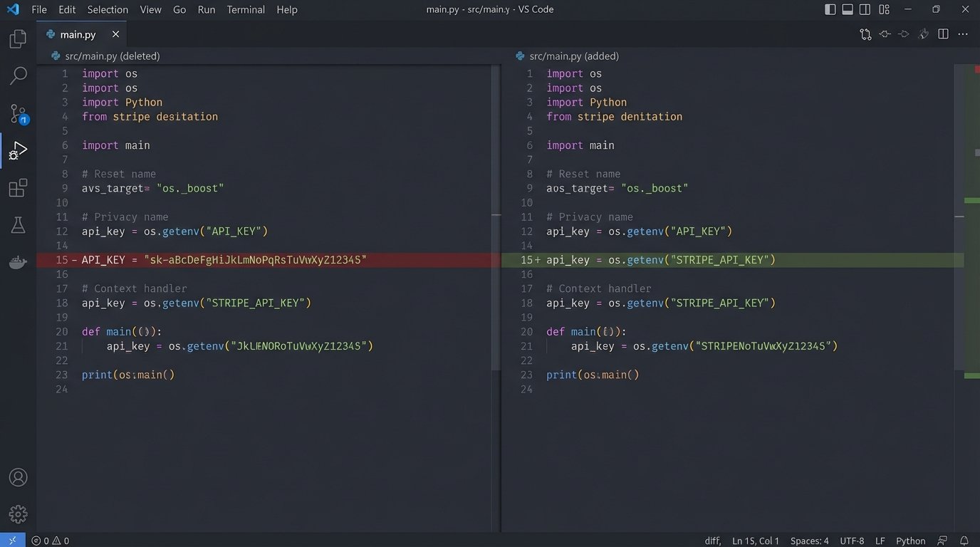The image size is (980, 547).
Task: Open the Source Control sidebar icon
Action: [18, 113]
